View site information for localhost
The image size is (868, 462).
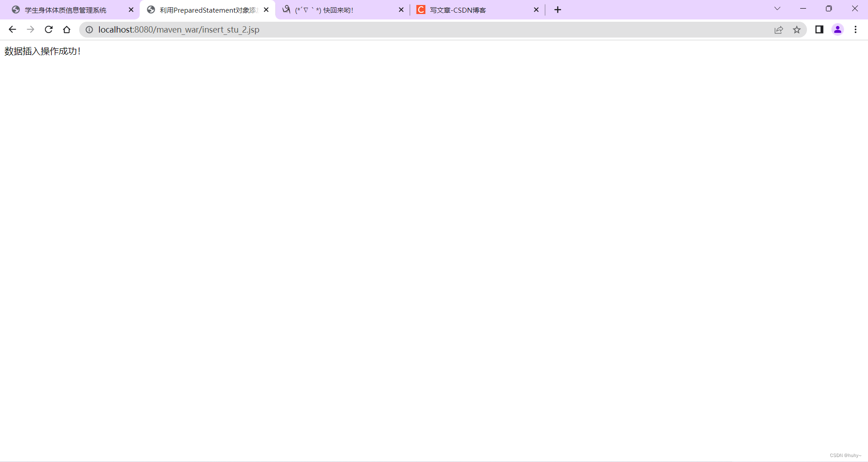click(90, 29)
